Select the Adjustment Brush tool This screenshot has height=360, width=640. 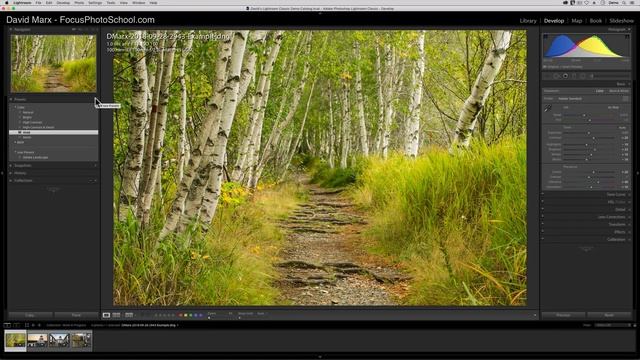pyautogui.click(x=591, y=76)
